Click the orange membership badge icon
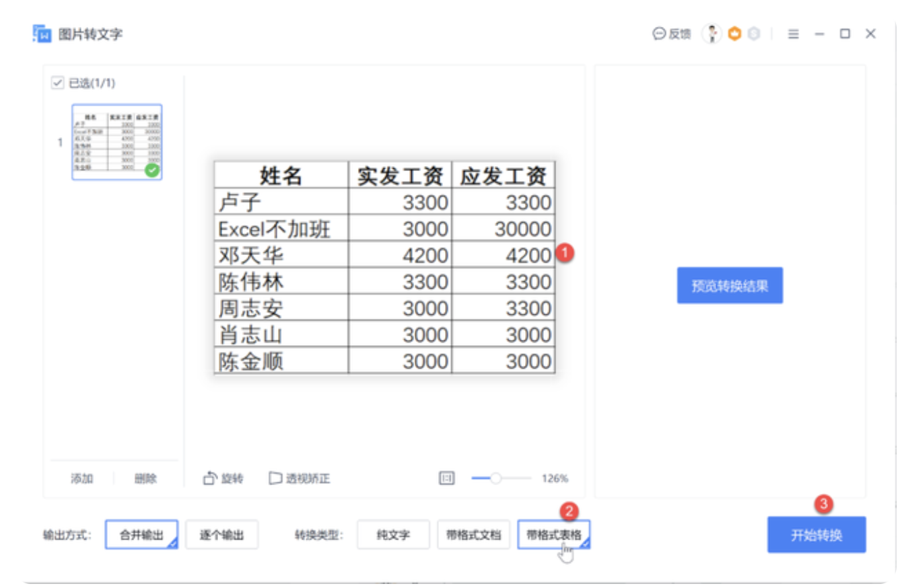 point(734,34)
